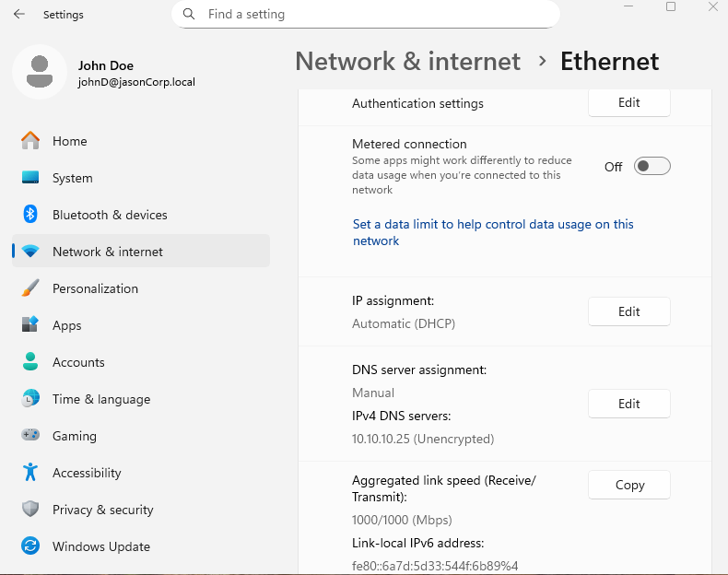Click the fe80::6a7d link-local IPv6 address
Viewport: 728px width, 575px height.
[435, 566]
